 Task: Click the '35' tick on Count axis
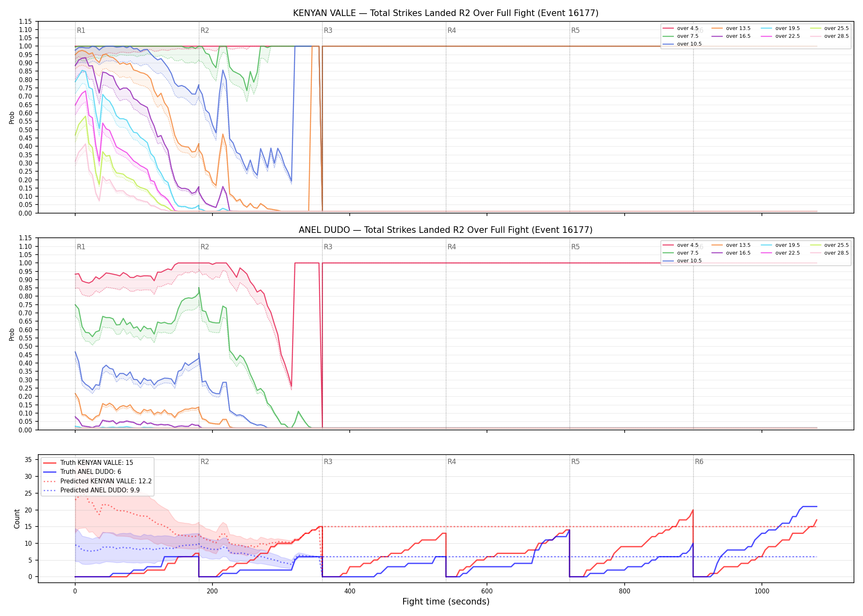28,460
